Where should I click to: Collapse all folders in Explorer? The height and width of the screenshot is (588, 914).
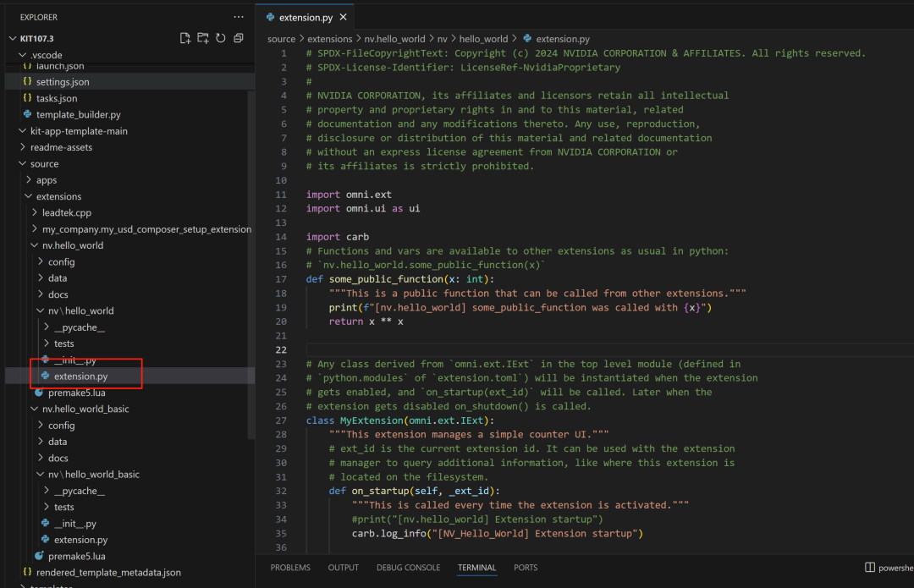[239, 38]
